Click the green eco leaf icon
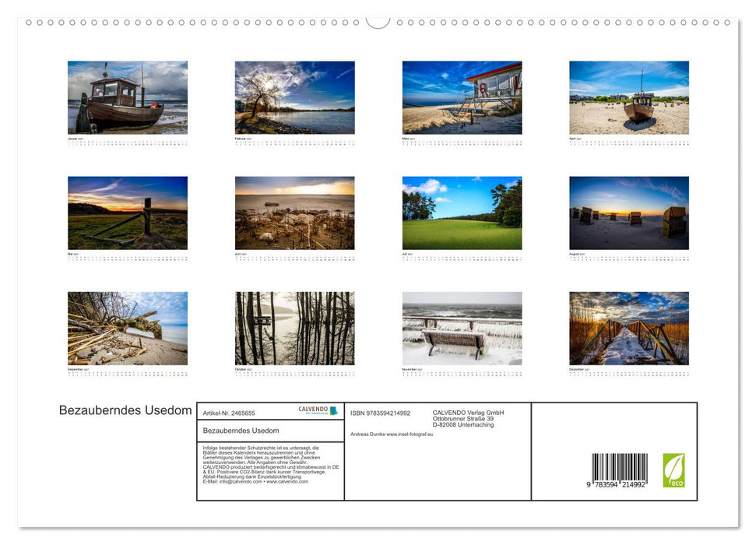 tap(673, 470)
